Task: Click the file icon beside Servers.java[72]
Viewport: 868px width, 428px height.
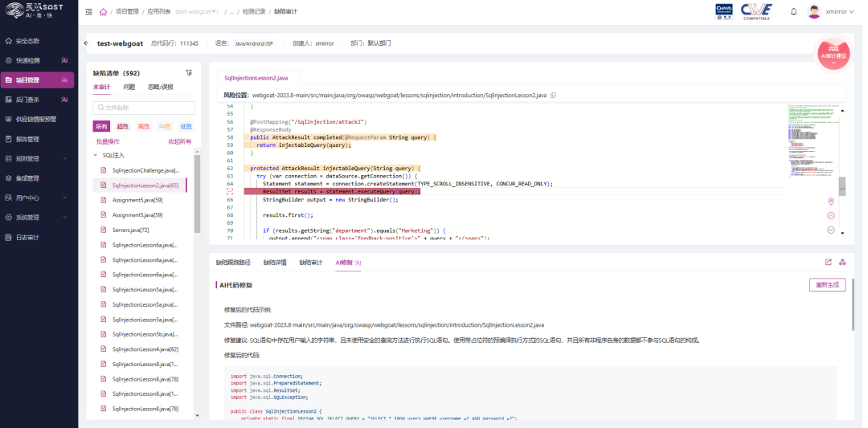Action: [103, 230]
